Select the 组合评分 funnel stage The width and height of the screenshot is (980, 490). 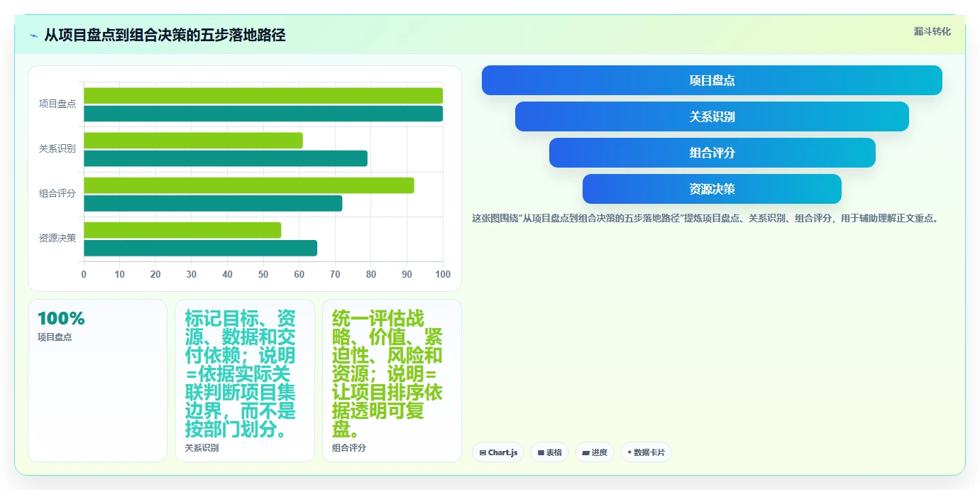point(712,153)
